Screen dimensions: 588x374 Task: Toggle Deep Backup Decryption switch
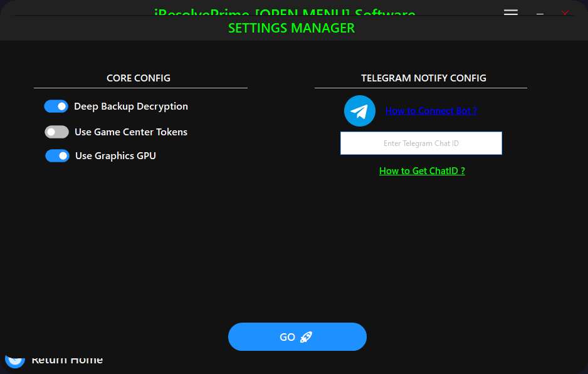(56, 106)
